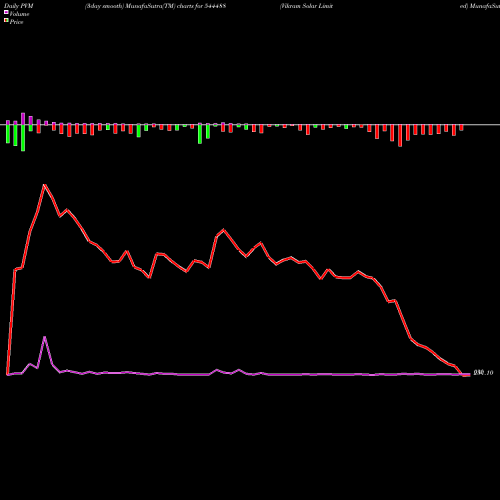Click the tallest green bar at chart start
The height and width of the screenshot is (500, 500).
point(23,138)
